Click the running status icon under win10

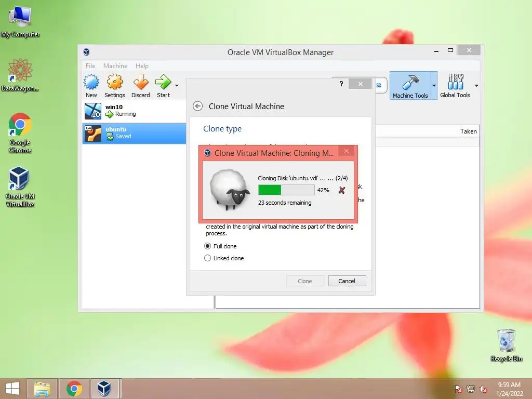click(x=109, y=114)
